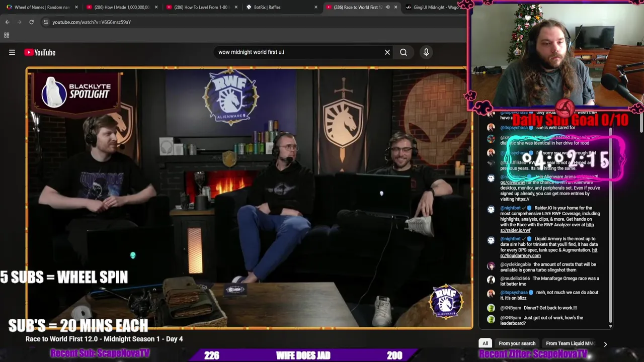This screenshot has width=644, height=362.
Task: Clear the YouTube search query
Action: point(387,52)
